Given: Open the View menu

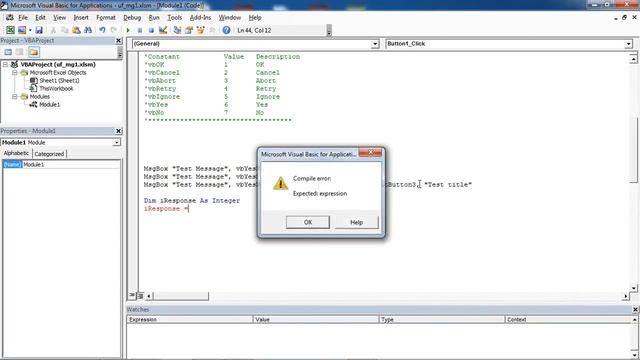Looking at the screenshot, I should coord(59,18).
